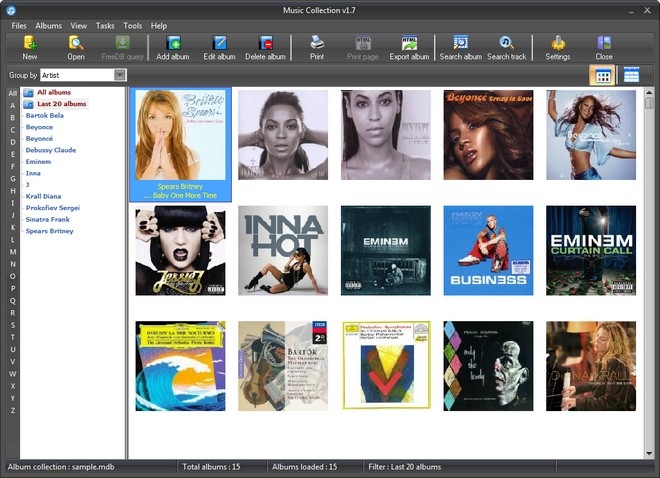Screen dimensions: 660x478
Task: Select artist Krall Diana in list
Action: (x=43, y=196)
